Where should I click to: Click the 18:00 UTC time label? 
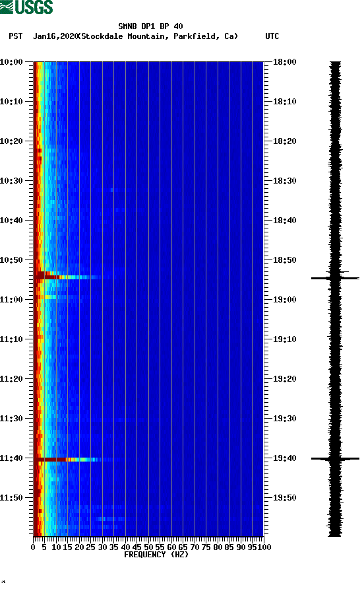coord(285,61)
